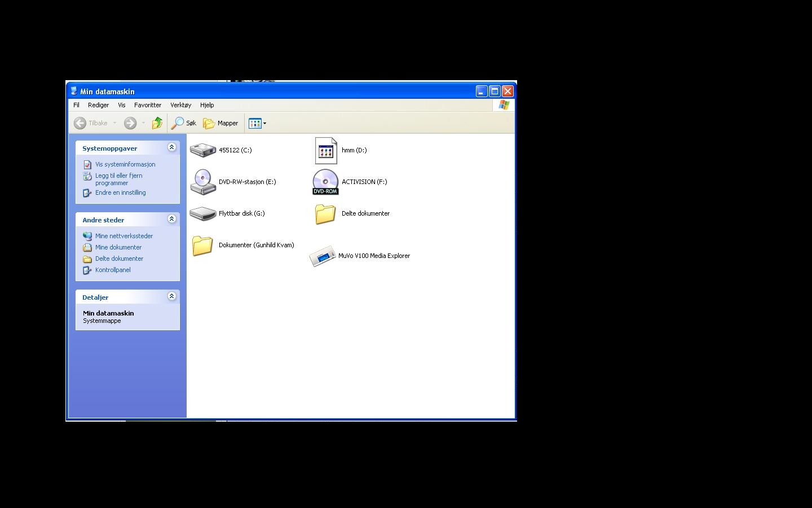Click the hmm (D:) label

tap(354, 150)
